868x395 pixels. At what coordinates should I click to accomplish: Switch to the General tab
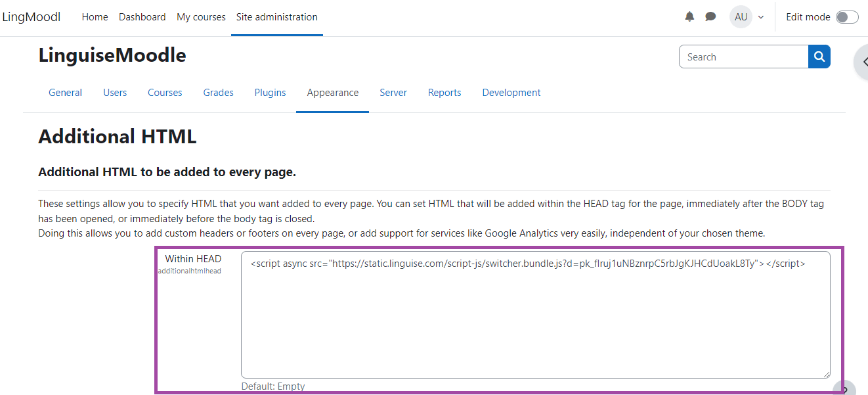coord(65,93)
